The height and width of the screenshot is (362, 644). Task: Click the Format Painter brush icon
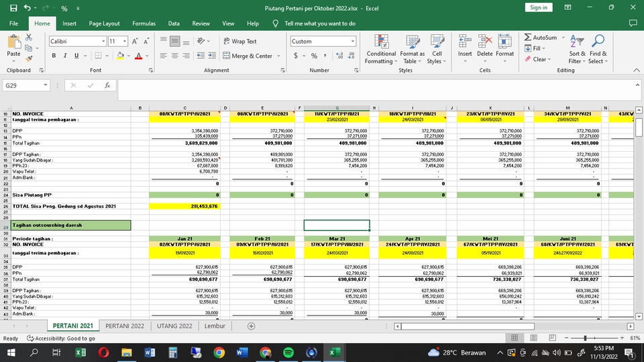29,59
